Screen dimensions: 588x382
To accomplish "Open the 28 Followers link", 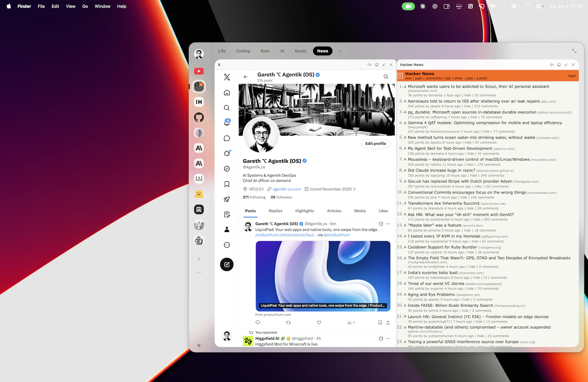I will [x=282, y=197].
